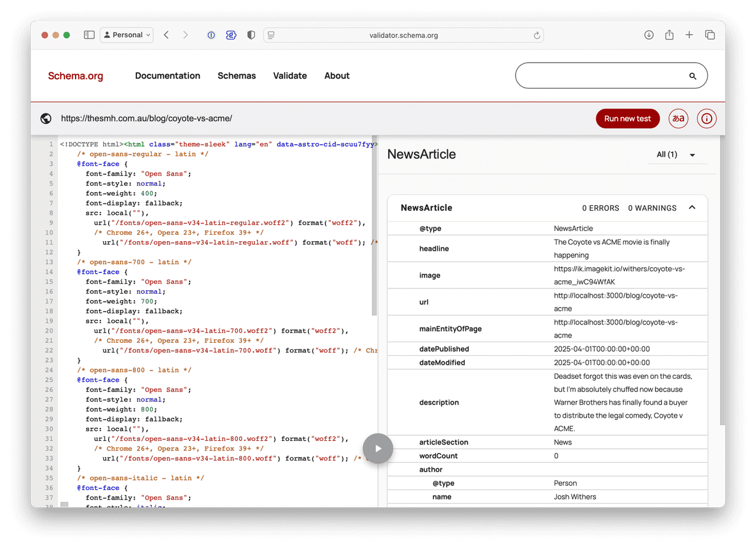Click the site search input field
Screen dimensions: 756x548
[x=602, y=76]
